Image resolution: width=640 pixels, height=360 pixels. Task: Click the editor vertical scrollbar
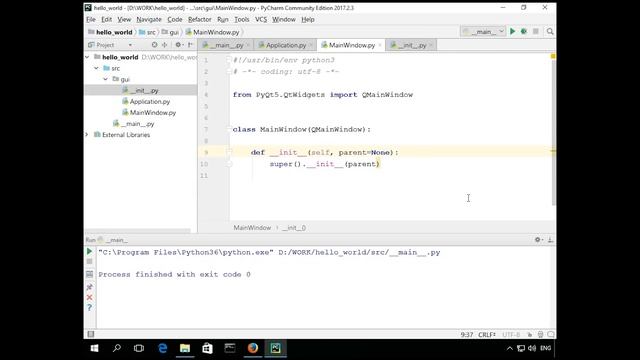553,132
